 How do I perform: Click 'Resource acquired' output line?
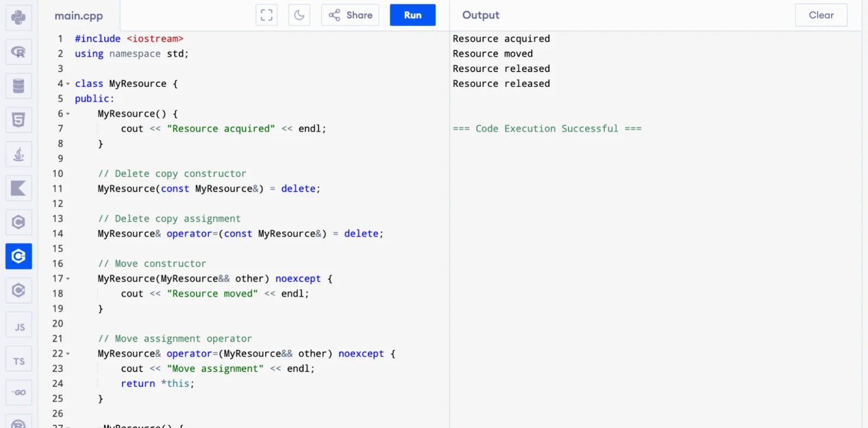(x=501, y=39)
